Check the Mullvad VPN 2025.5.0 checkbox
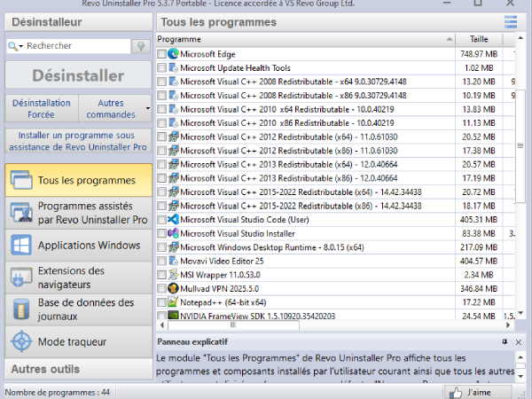Screen dimensions: 532x399 click(x=162, y=289)
